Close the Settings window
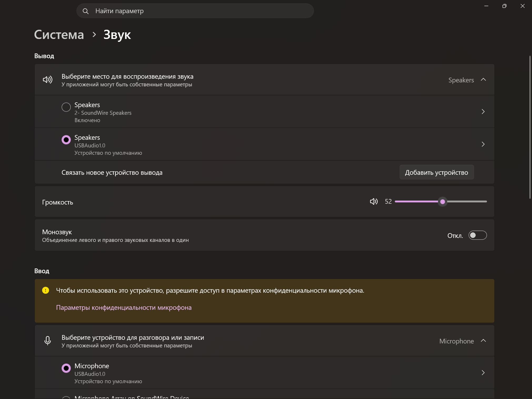Viewport: 532px width, 399px height. coord(523,6)
